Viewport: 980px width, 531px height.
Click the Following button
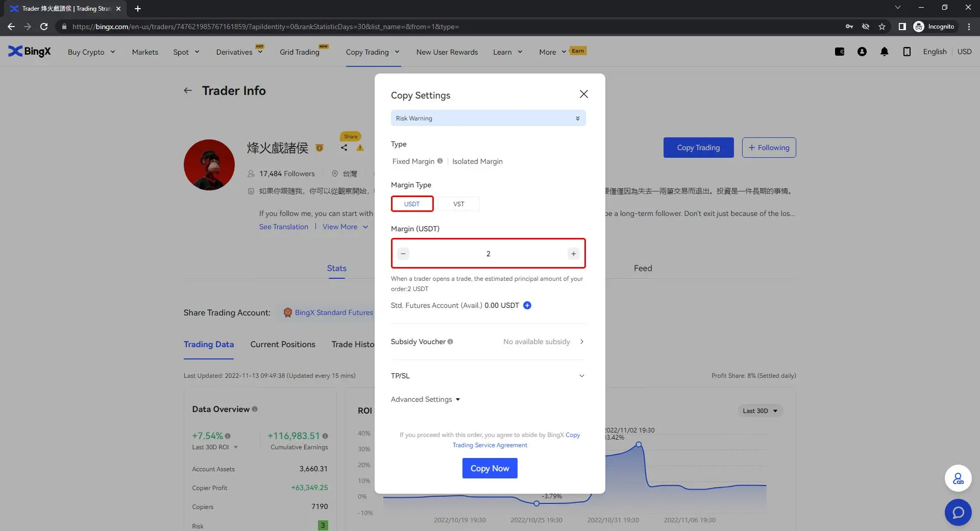pyautogui.click(x=769, y=148)
